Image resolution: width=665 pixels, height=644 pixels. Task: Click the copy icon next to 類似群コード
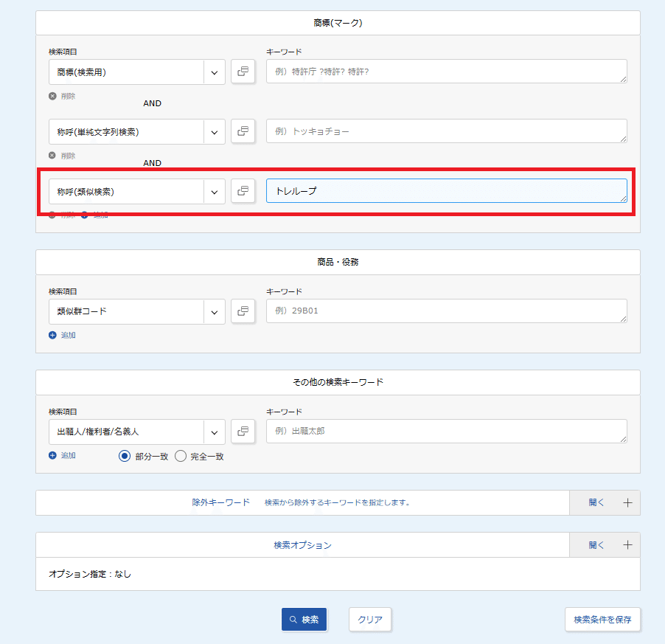pos(243,311)
